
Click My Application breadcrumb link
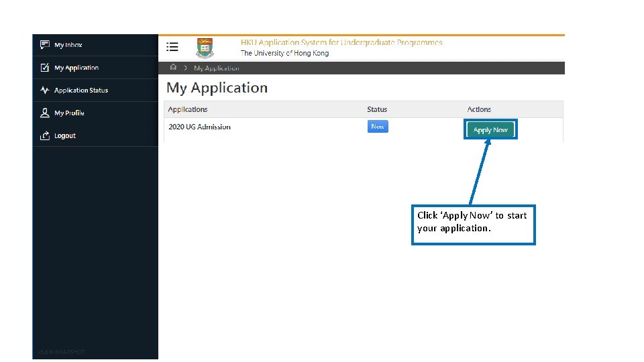coord(217,68)
